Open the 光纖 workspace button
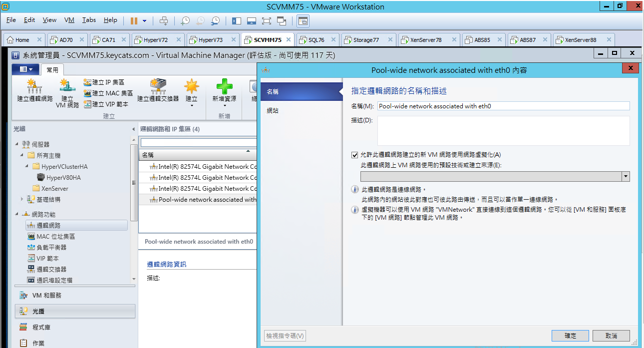This screenshot has height=348, width=644. [75, 311]
